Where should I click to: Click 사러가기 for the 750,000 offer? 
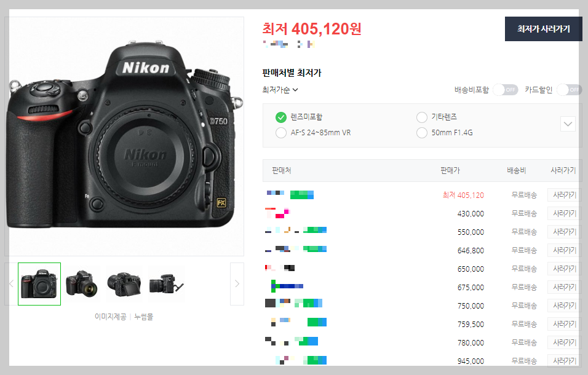tap(565, 306)
